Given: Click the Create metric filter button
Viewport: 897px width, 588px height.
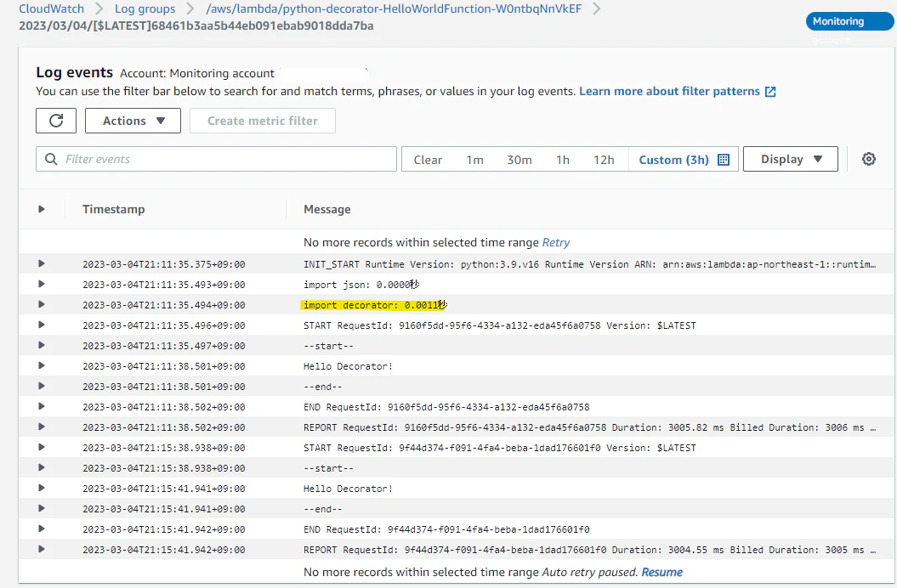Looking at the screenshot, I should coord(263,121).
